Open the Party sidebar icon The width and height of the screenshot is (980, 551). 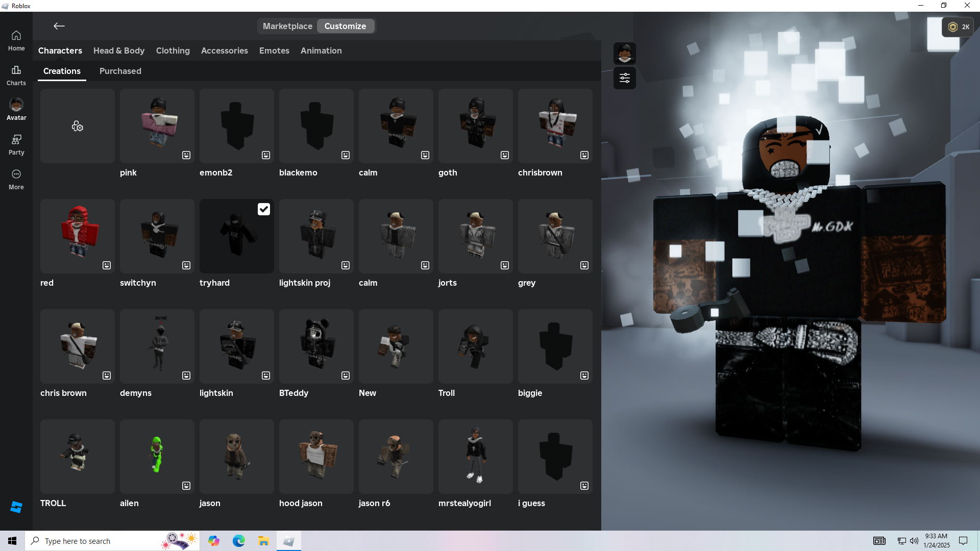click(x=16, y=145)
